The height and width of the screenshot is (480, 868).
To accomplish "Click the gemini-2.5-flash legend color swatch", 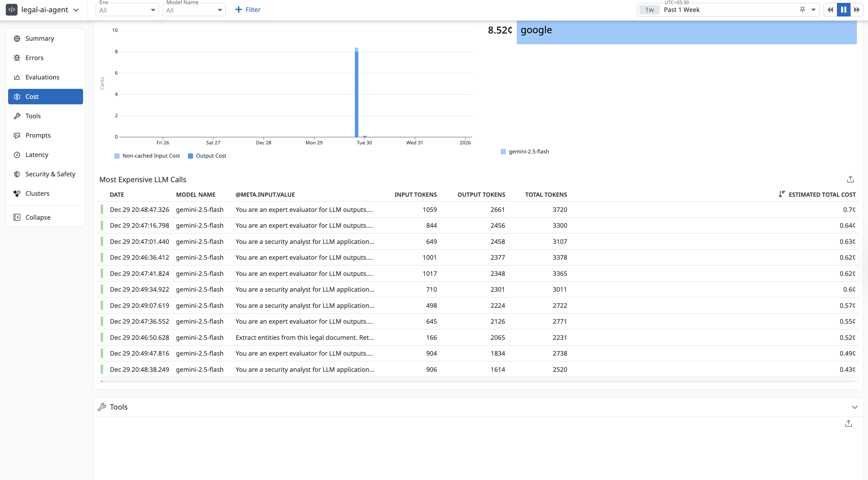I will 503,152.
